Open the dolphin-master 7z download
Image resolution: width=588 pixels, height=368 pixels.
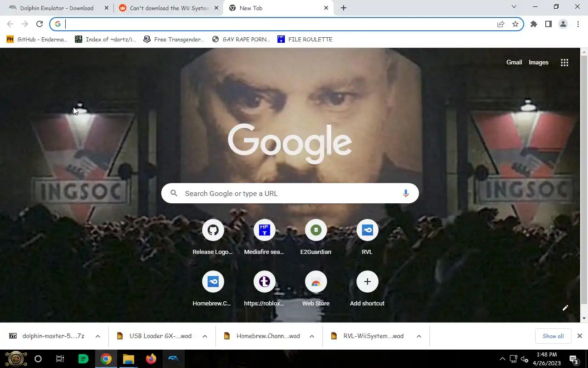(x=48, y=336)
